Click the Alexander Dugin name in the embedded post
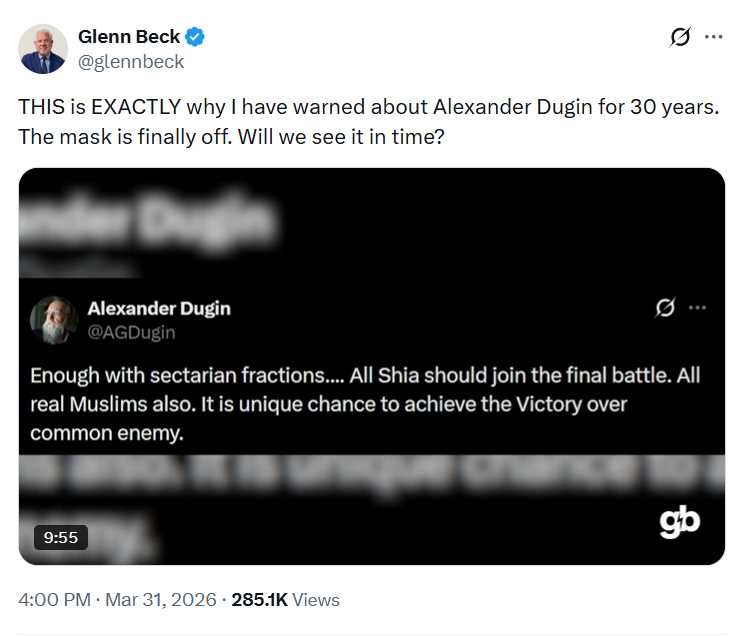Viewport: 745px width, 636px height. click(159, 308)
